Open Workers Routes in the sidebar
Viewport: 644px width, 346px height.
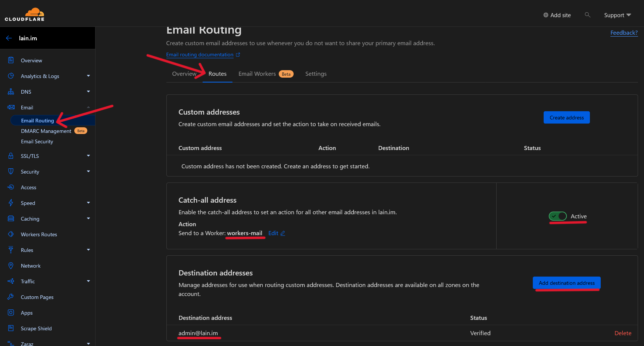click(39, 234)
